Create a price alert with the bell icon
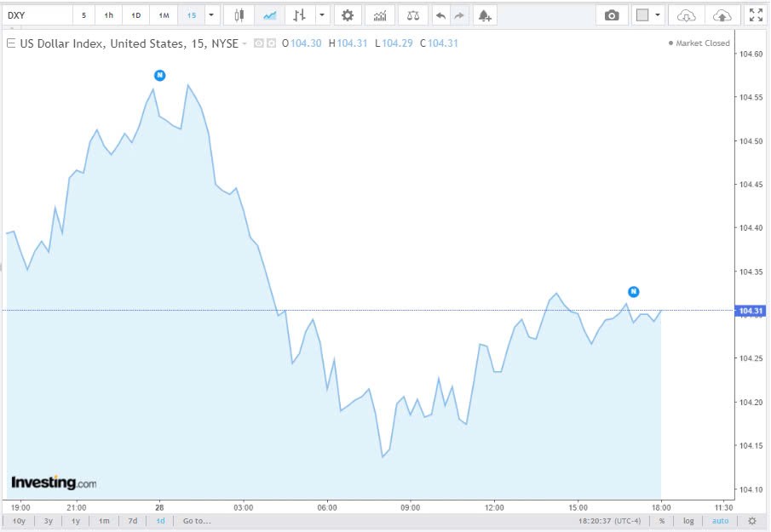 click(x=485, y=14)
